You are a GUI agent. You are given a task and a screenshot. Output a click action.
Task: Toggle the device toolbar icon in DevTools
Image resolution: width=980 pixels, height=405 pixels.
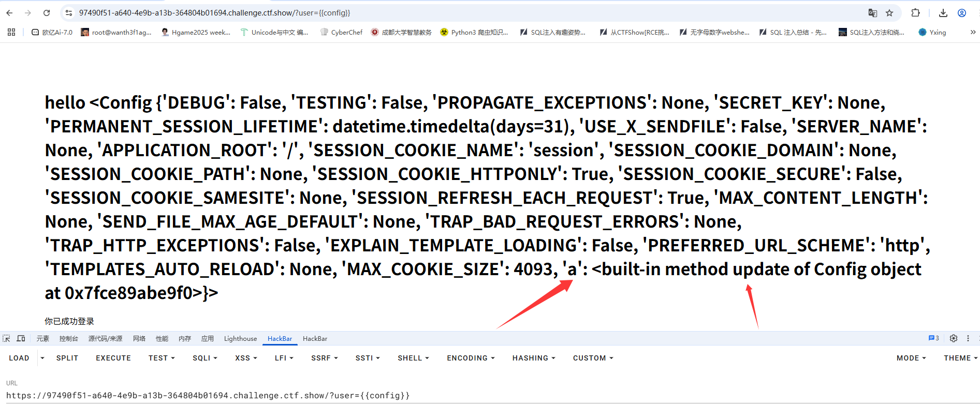pos(21,338)
